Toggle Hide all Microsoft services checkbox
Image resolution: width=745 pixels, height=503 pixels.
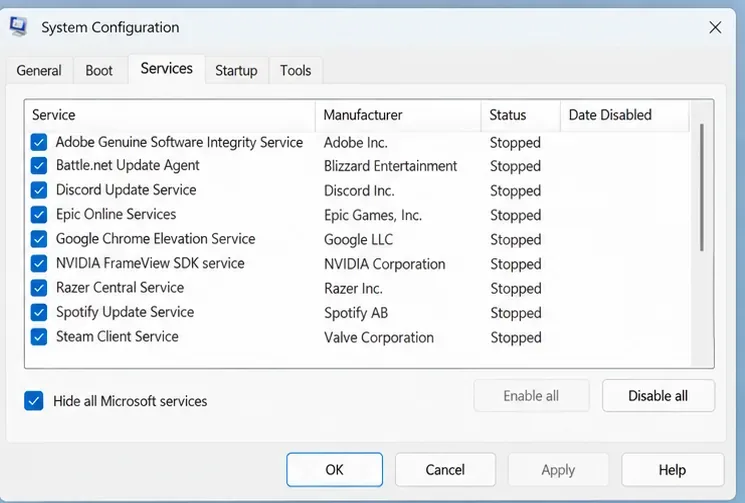[34, 401]
